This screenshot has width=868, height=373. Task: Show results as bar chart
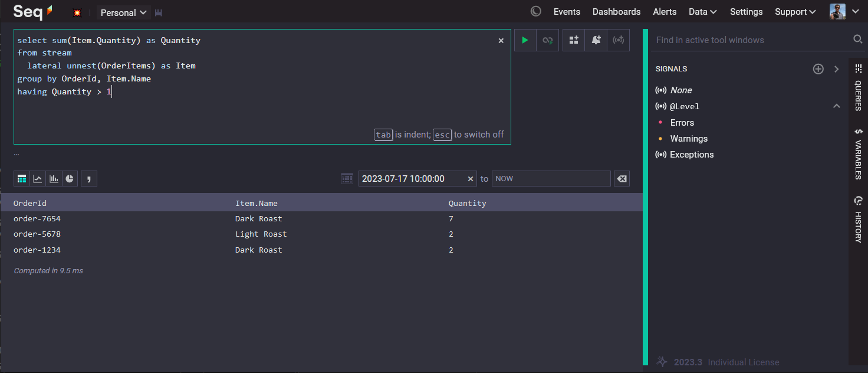click(54, 178)
